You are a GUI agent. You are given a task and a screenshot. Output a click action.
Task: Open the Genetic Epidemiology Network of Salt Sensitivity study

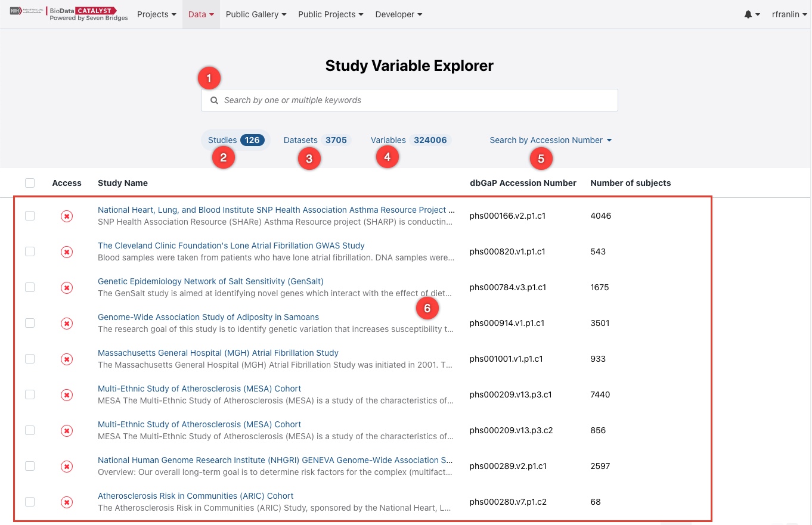coord(210,281)
